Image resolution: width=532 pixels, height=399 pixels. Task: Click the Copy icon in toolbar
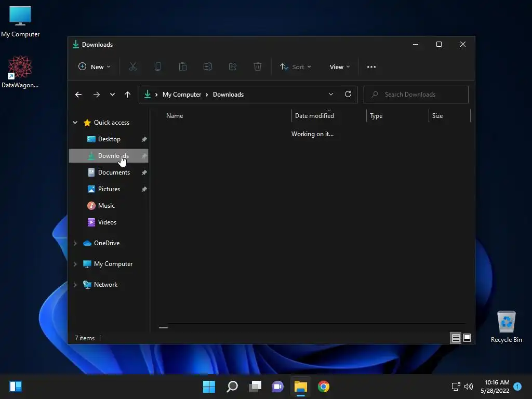[x=158, y=67]
